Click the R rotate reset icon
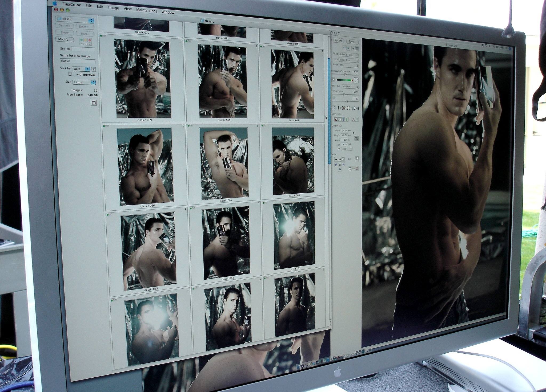 (340, 165)
